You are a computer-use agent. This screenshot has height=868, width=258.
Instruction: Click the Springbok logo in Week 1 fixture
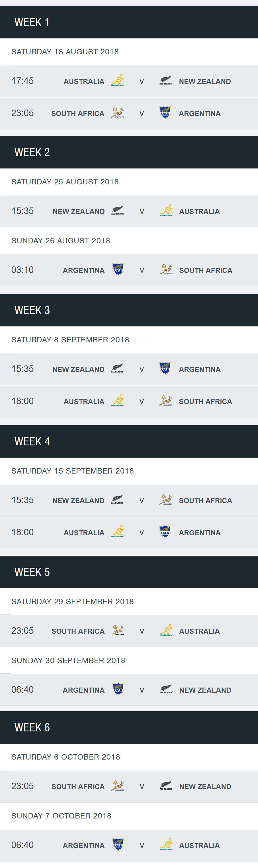pyautogui.click(x=117, y=113)
